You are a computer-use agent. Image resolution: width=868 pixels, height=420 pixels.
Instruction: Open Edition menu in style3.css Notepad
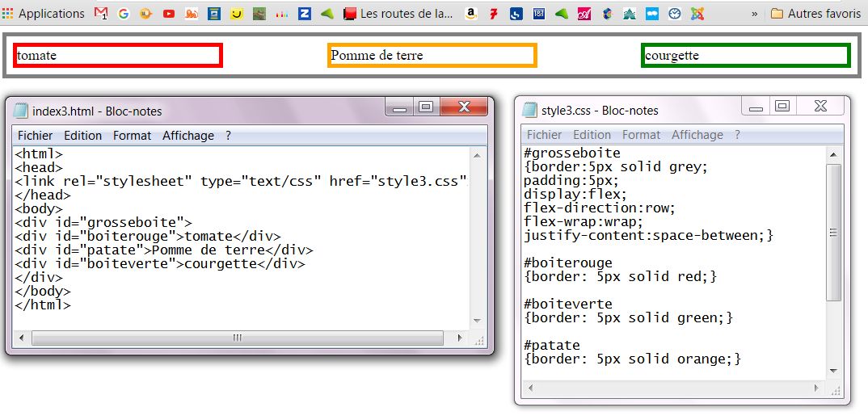[592, 135]
